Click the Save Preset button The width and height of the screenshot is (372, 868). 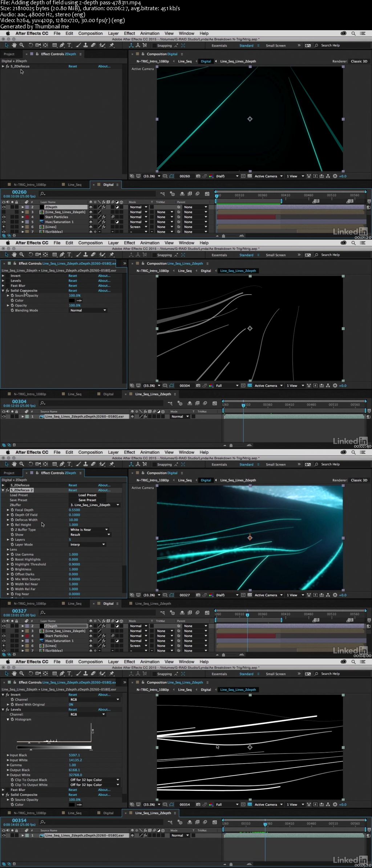(x=88, y=500)
